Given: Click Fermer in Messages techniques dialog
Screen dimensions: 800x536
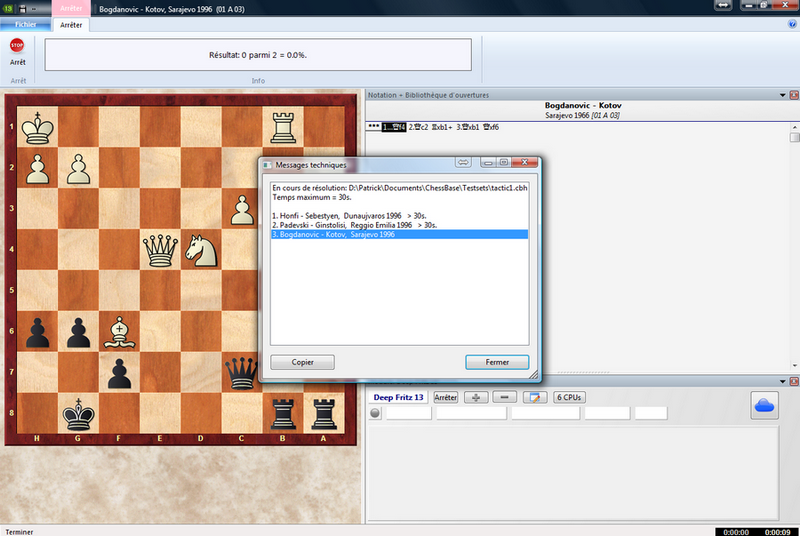Looking at the screenshot, I should click(x=497, y=362).
